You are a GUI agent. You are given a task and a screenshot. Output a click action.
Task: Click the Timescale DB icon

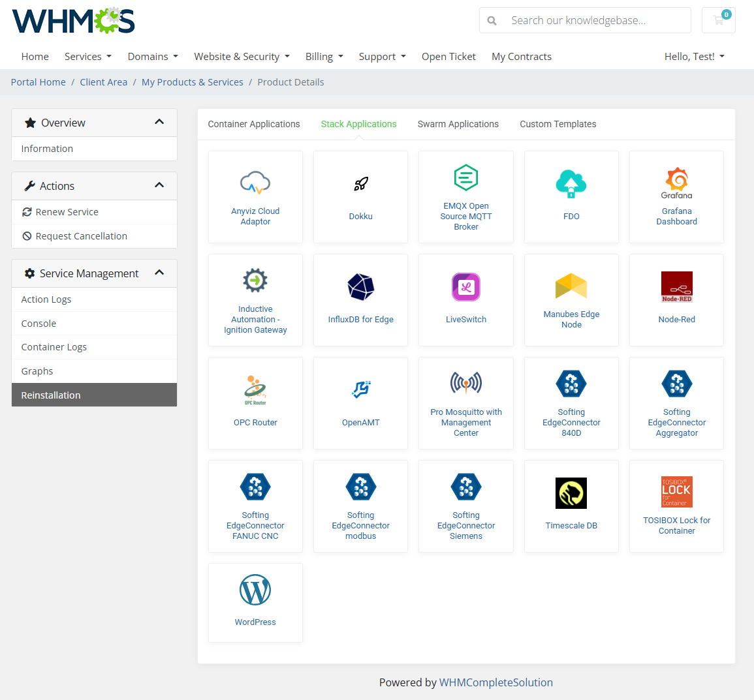[571, 493]
